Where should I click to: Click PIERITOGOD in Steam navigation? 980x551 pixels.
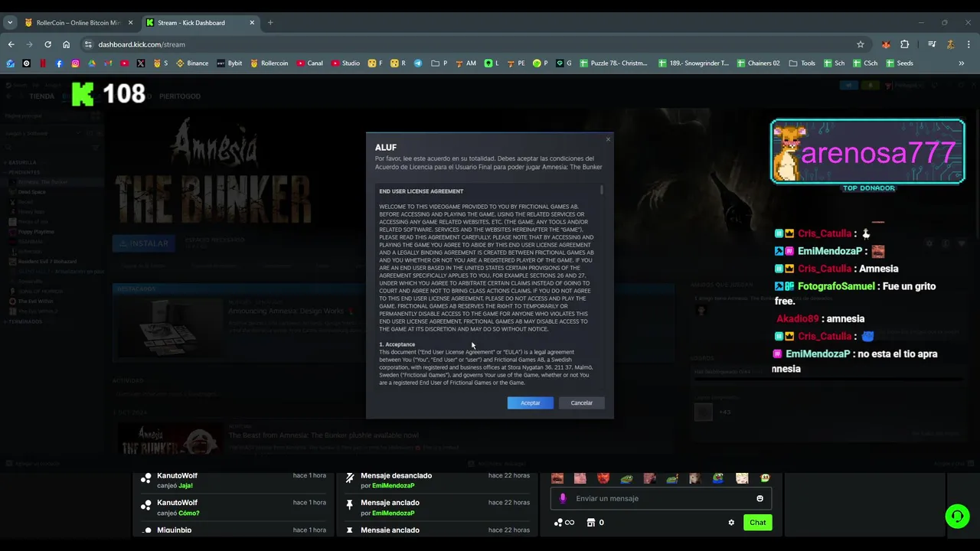(x=180, y=96)
